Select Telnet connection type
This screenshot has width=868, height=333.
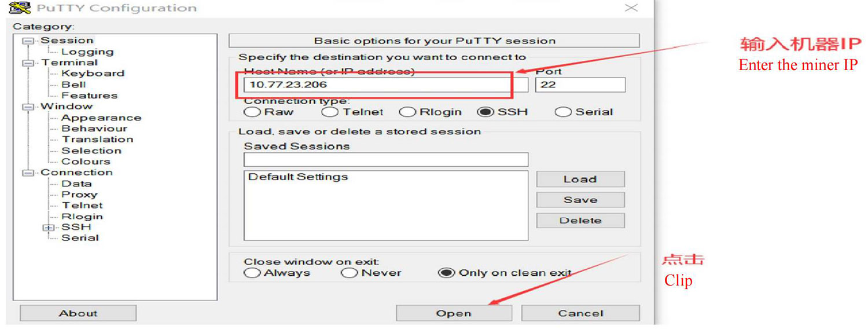pos(330,112)
